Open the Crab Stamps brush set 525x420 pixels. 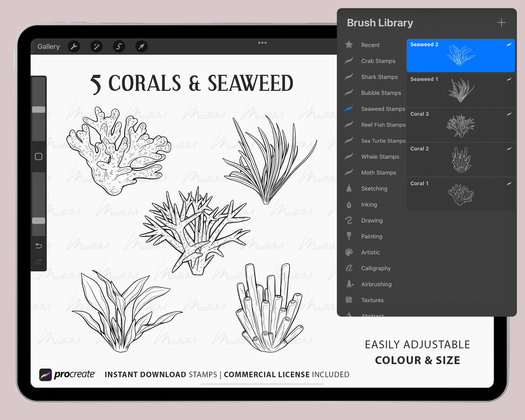pyautogui.click(x=378, y=61)
